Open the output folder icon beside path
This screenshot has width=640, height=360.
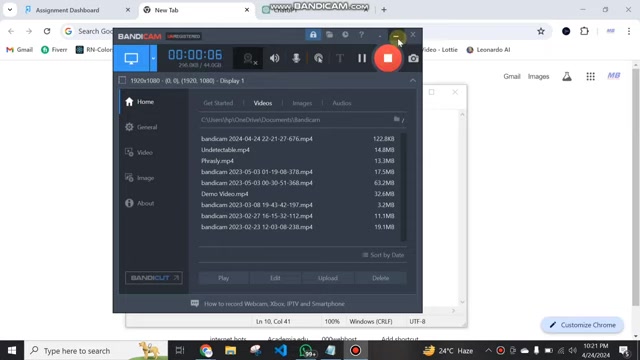tap(397, 119)
